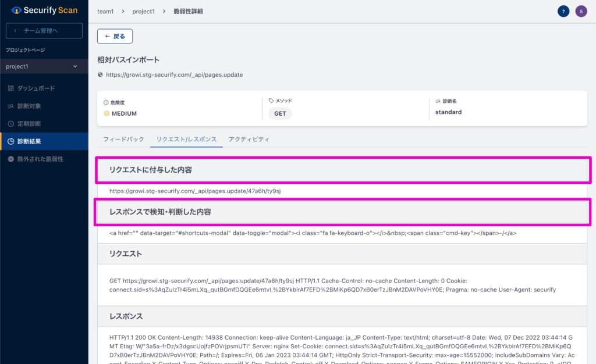Click the dashboard grid icon
The width and height of the screenshot is (596, 364).
tap(10, 88)
